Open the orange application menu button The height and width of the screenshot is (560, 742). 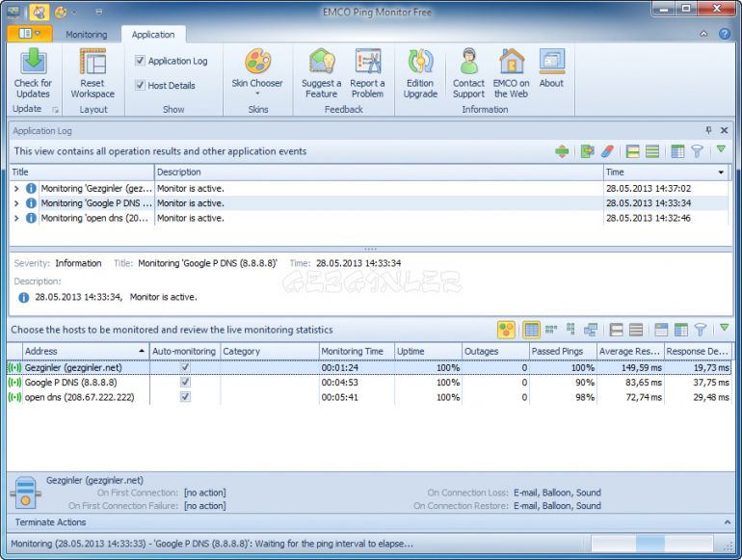[29, 34]
